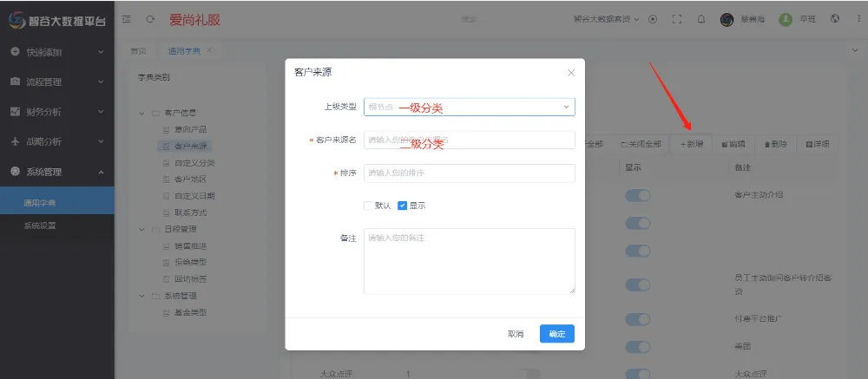Open the notification bell

700,18
